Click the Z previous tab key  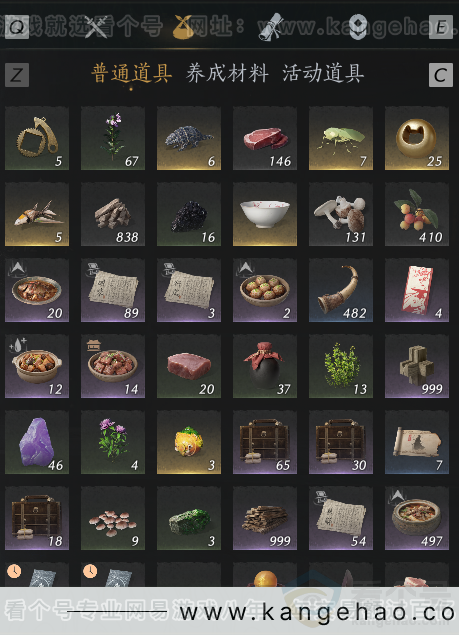tap(17, 75)
